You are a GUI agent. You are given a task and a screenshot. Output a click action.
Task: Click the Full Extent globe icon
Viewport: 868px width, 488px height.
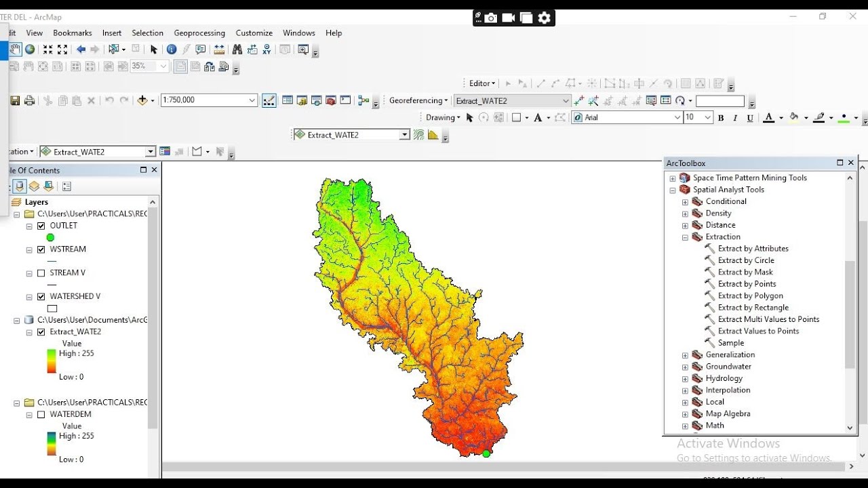pyautogui.click(x=30, y=49)
